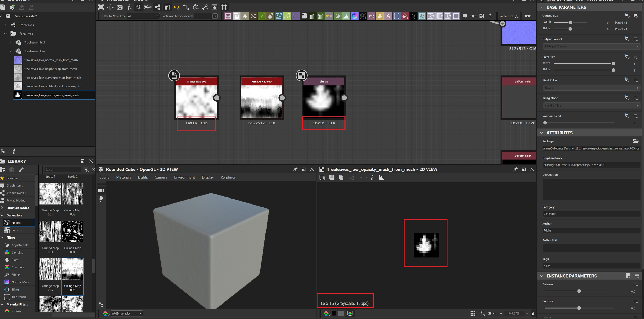Viewport: 644px width, 319px height.
Task: Click the library Search field
Action: tap(62, 170)
